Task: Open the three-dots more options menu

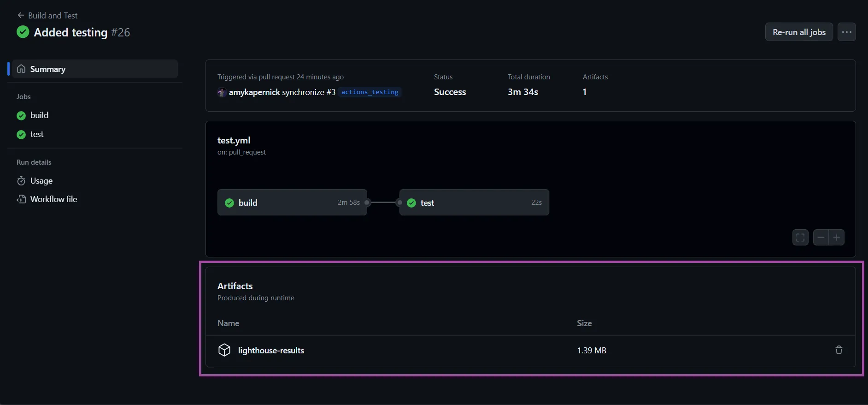Action: tap(846, 32)
